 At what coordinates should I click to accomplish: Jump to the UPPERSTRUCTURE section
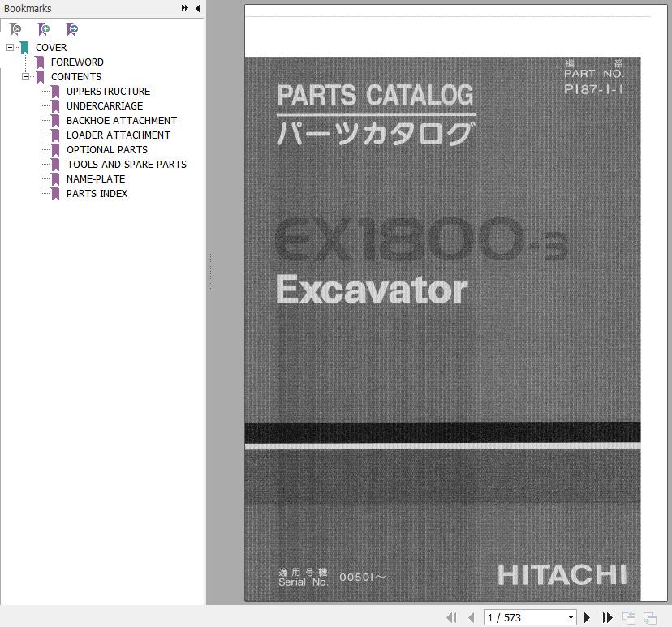click(x=109, y=91)
